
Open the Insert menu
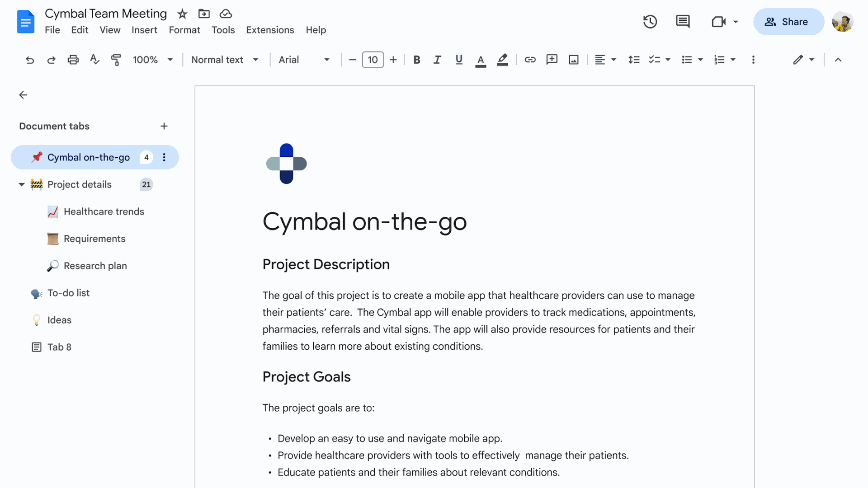(x=144, y=30)
